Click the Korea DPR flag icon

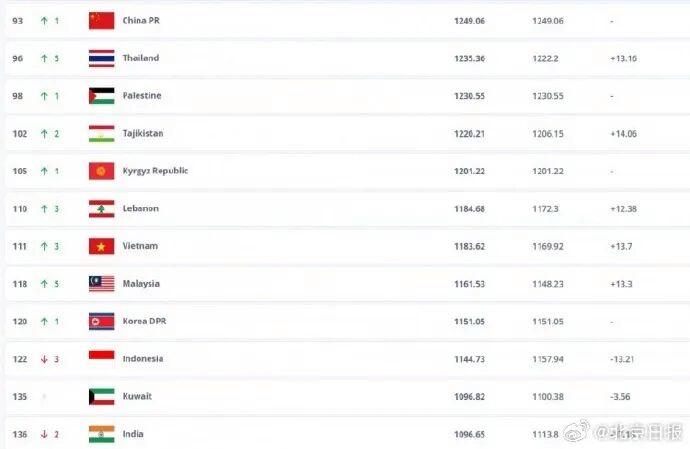pos(101,321)
